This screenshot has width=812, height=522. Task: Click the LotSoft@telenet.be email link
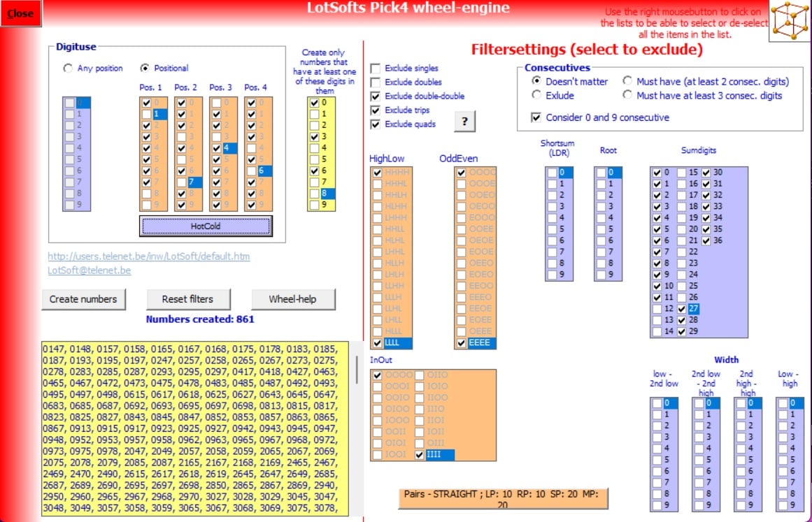point(89,270)
